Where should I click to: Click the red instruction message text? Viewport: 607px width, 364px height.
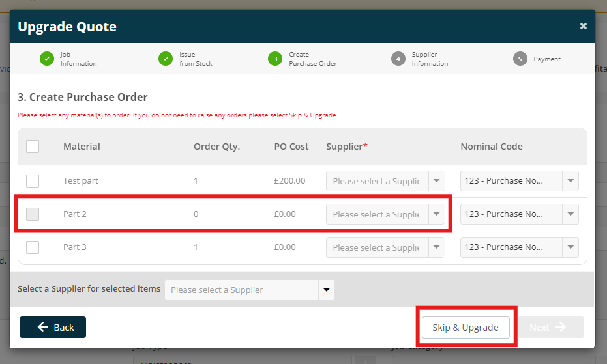click(x=177, y=115)
